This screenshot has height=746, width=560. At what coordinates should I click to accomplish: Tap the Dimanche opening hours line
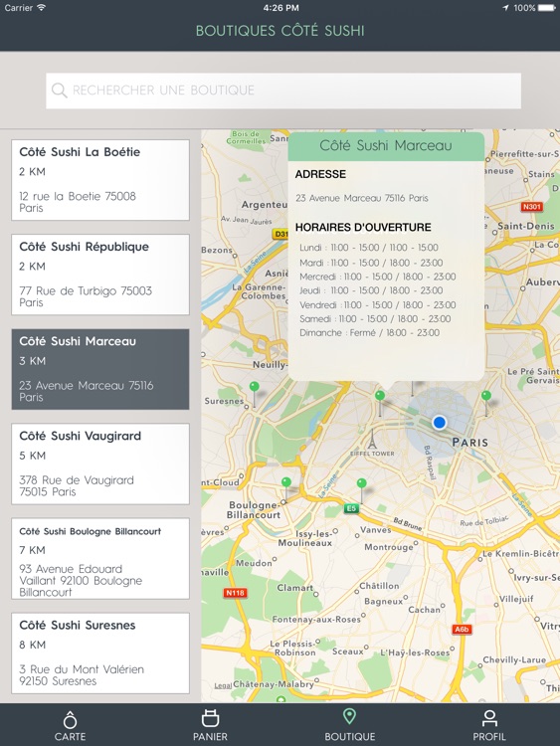[x=369, y=333]
